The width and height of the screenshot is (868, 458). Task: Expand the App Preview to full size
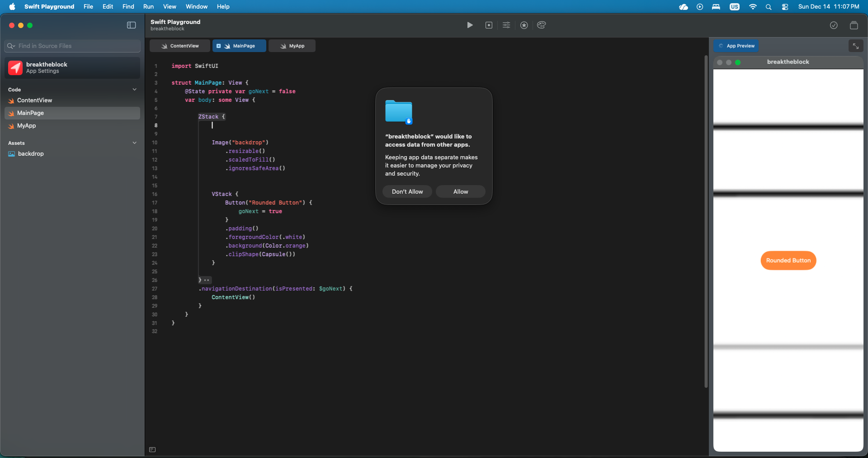click(855, 46)
